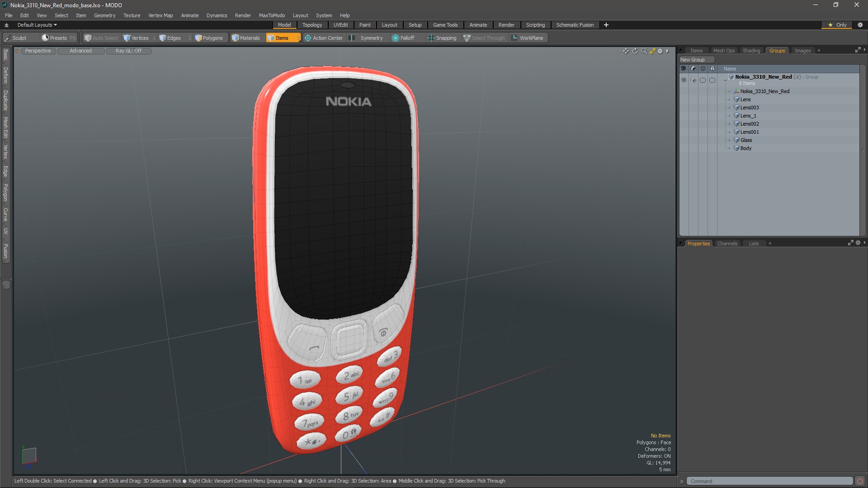The height and width of the screenshot is (488, 868).
Task: Switch to Shading panel tab
Action: point(751,51)
